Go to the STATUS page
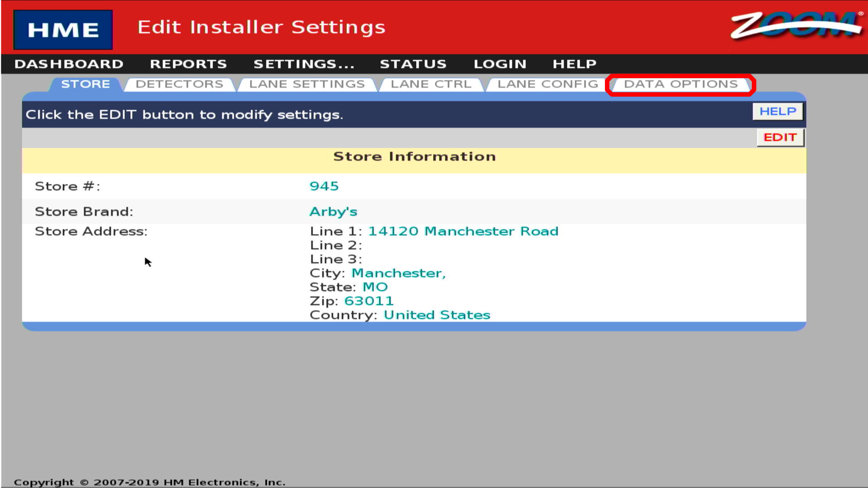 click(413, 64)
